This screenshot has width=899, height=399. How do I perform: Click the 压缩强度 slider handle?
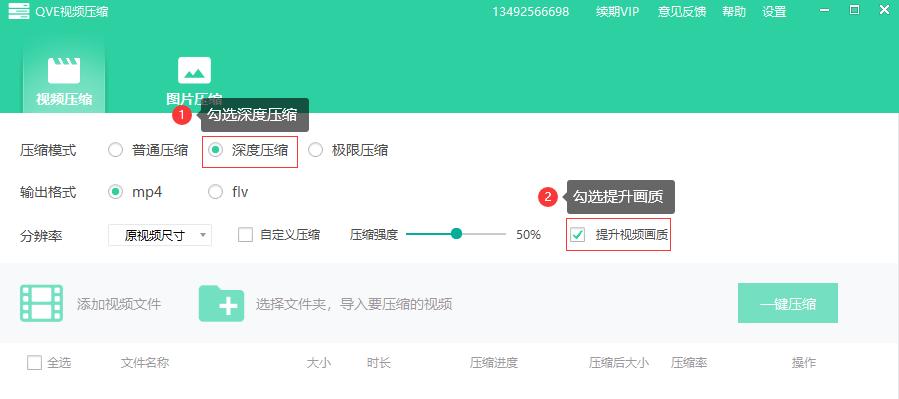pyautogui.click(x=456, y=234)
